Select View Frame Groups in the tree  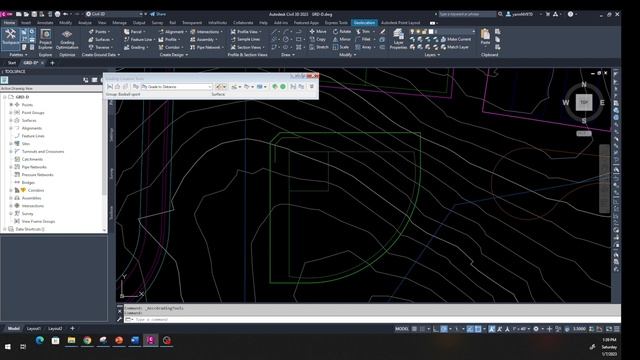(x=38, y=221)
